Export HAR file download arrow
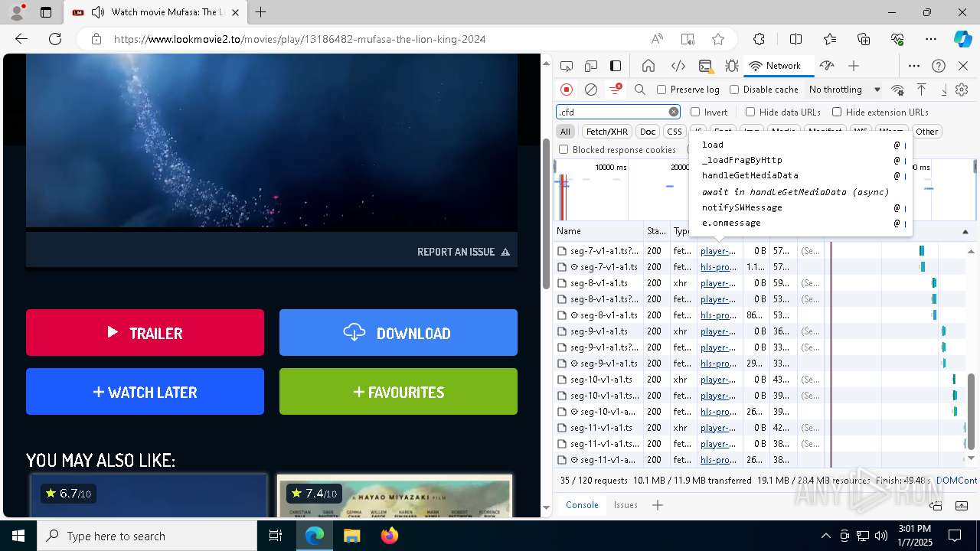This screenshot has width=980, height=551. [x=943, y=90]
